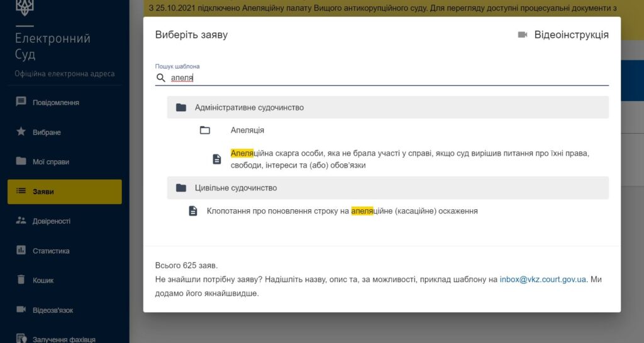Image resolution: width=644 pixels, height=343 pixels.
Task: Select Апеляційна скарга особи template
Action: click(x=409, y=159)
